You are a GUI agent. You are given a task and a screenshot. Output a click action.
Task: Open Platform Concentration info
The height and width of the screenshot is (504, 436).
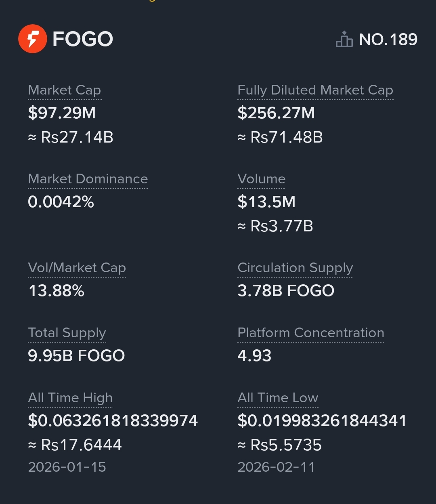[x=310, y=333]
